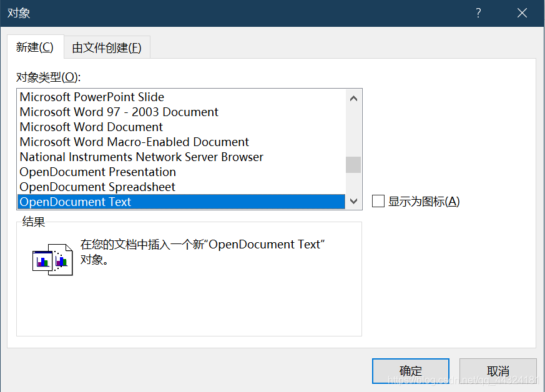Switch to the 新建 tab
The height and width of the screenshot is (392, 545).
tap(35, 47)
